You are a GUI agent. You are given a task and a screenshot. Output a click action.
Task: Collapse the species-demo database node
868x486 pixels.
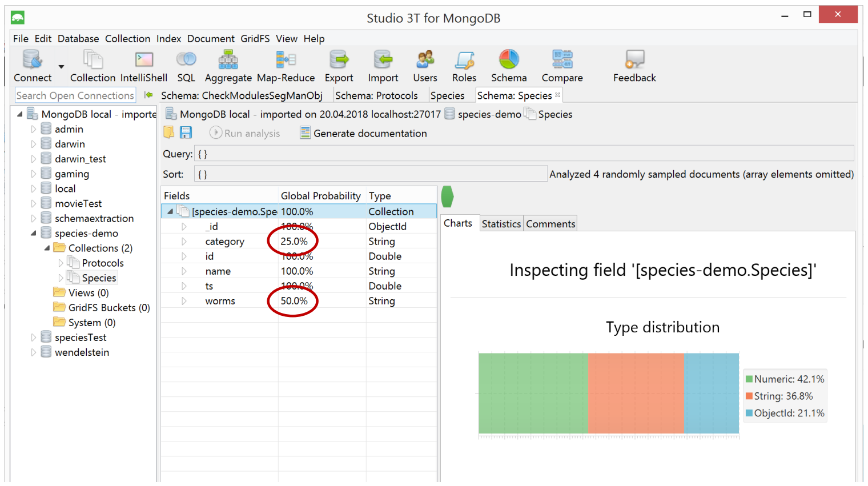pos(33,233)
